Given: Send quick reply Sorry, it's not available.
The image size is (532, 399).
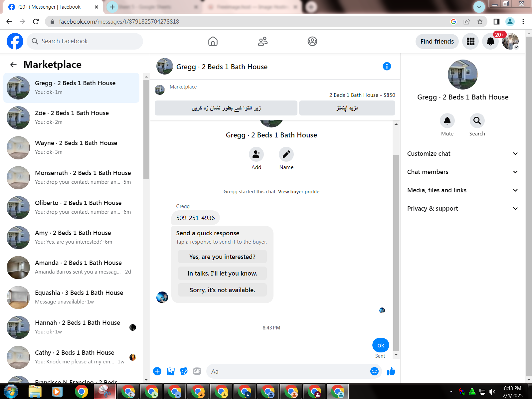Looking at the screenshot, I should point(222,290).
